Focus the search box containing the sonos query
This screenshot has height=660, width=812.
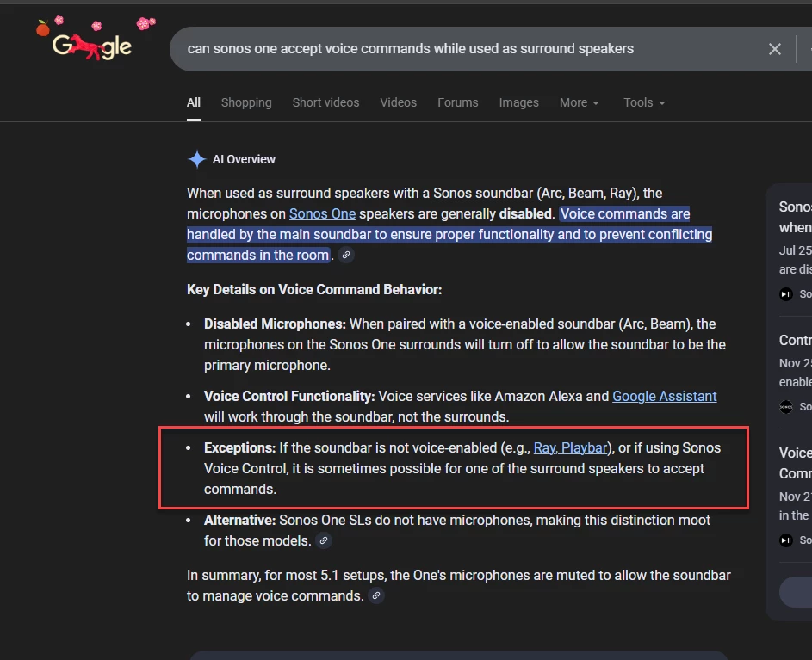click(x=466, y=49)
